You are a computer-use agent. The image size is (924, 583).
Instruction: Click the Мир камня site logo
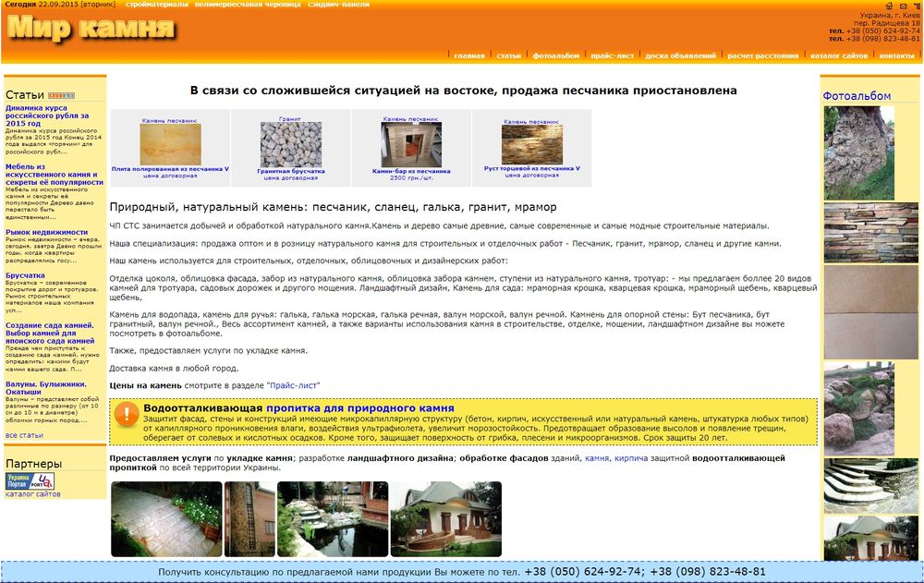[x=91, y=29]
